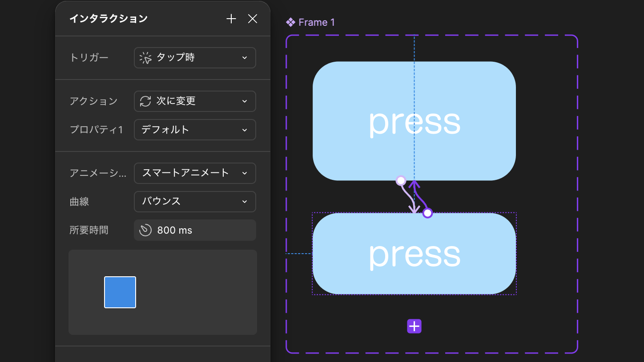Click the tap cursor icon in trigger field
Screen dimensions: 644x362
(x=145, y=58)
